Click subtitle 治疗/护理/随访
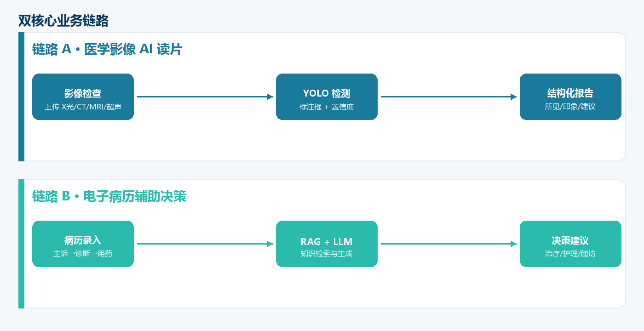Screen dimensions: 644x331 tap(570, 253)
